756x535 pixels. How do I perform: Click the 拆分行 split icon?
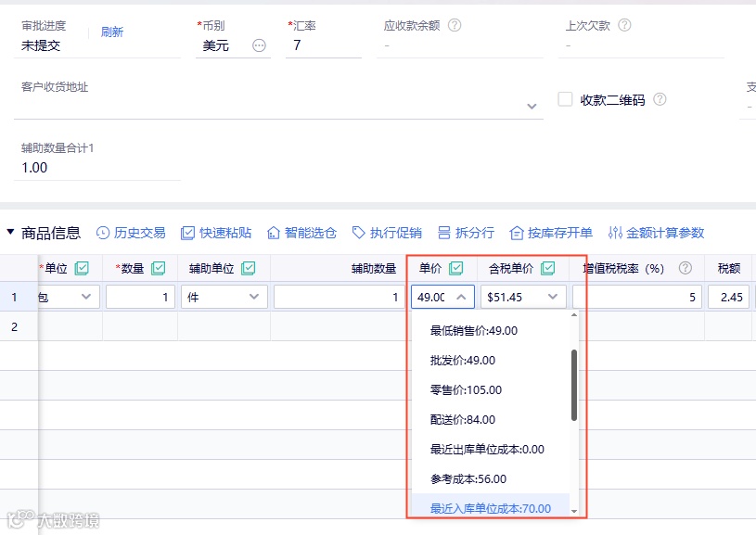coord(444,233)
